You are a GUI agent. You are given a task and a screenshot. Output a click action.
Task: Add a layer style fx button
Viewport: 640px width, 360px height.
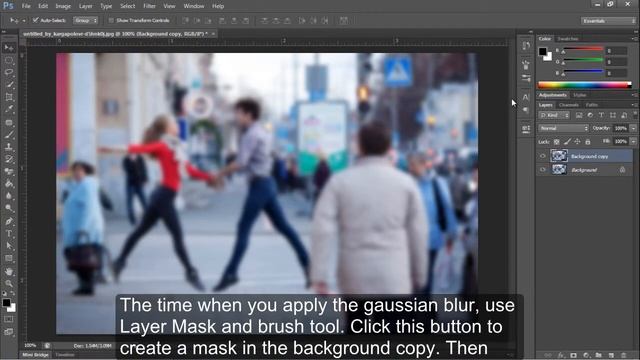tap(561, 356)
